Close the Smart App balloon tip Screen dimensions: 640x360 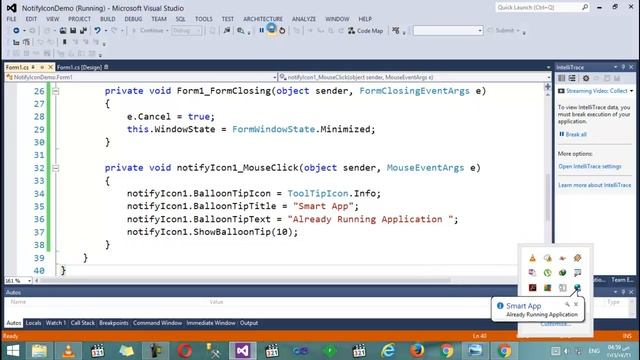(576, 304)
